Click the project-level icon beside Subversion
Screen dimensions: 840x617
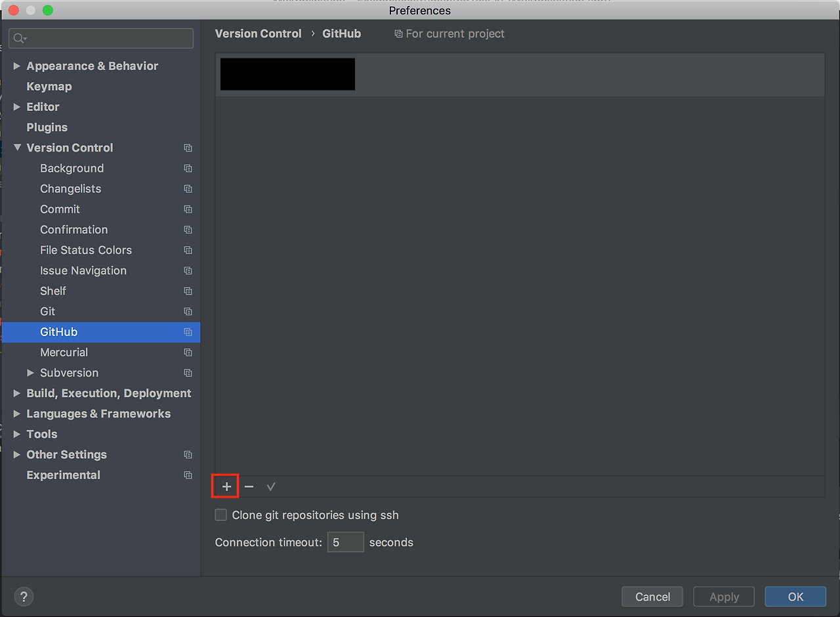pyautogui.click(x=188, y=373)
